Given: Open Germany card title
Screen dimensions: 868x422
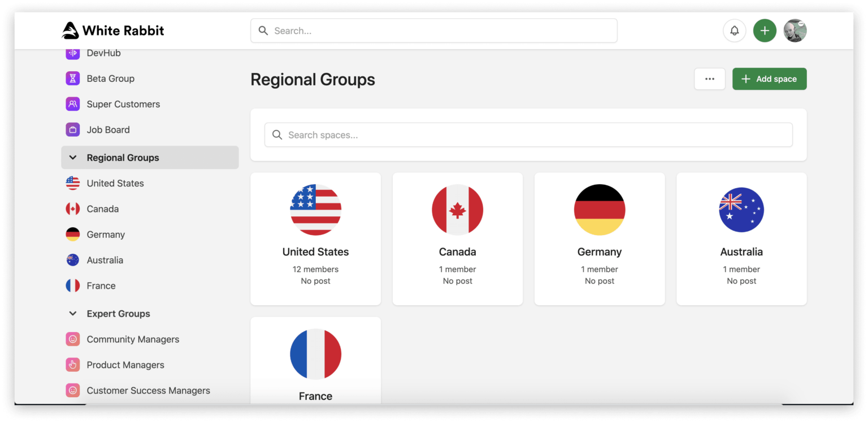Looking at the screenshot, I should 600,252.
